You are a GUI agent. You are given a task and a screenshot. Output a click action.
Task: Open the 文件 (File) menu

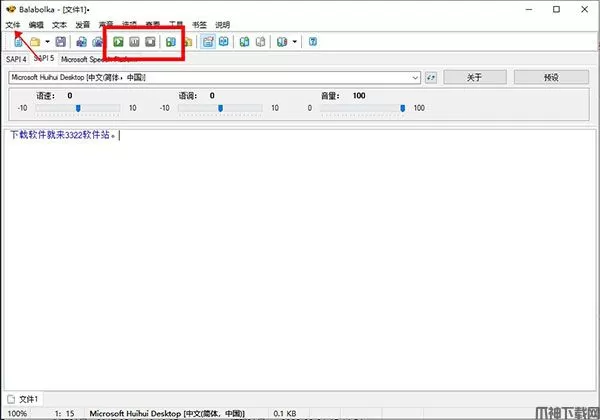[12, 24]
